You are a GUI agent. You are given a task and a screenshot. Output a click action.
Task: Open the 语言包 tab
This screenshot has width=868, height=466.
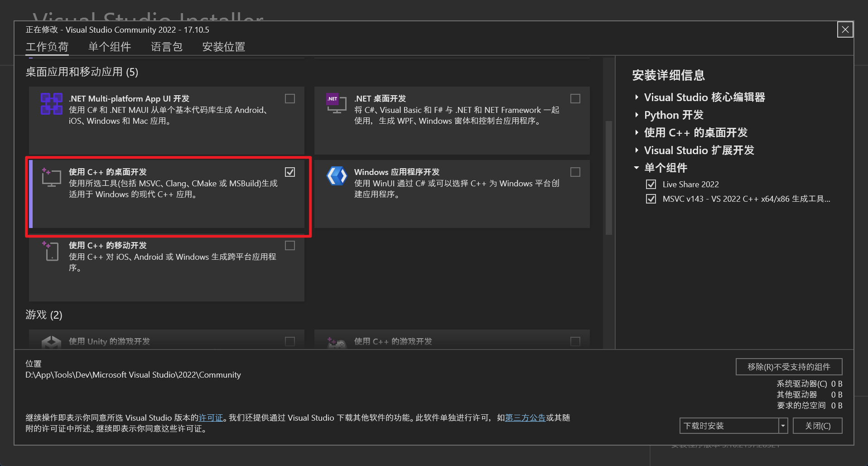coord(167,47)
